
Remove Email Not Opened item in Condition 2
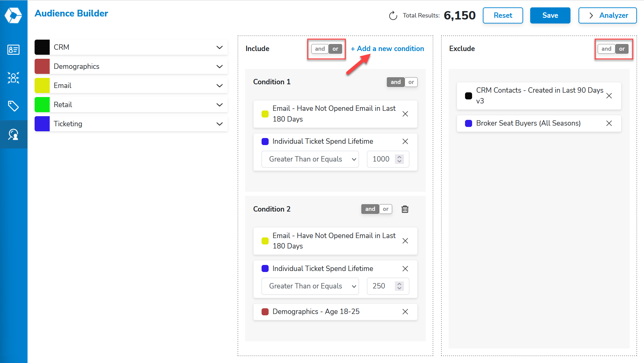point(405,241)
